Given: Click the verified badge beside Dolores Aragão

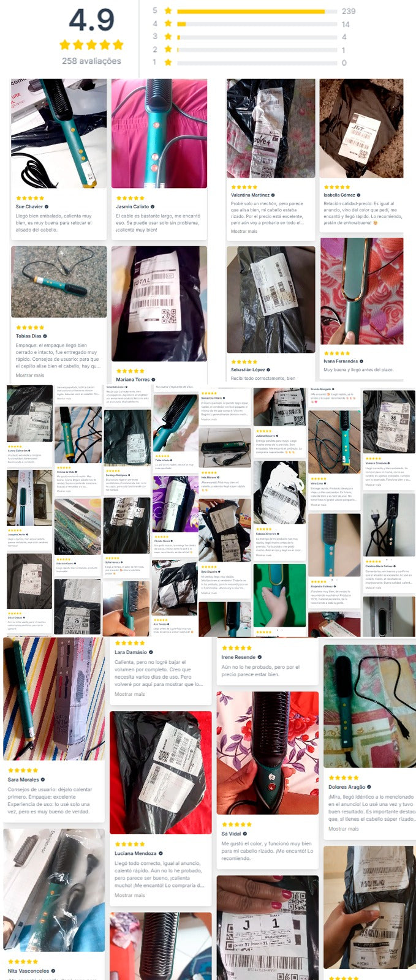Looking at the screenshot, I should click(x=369, y=787).
